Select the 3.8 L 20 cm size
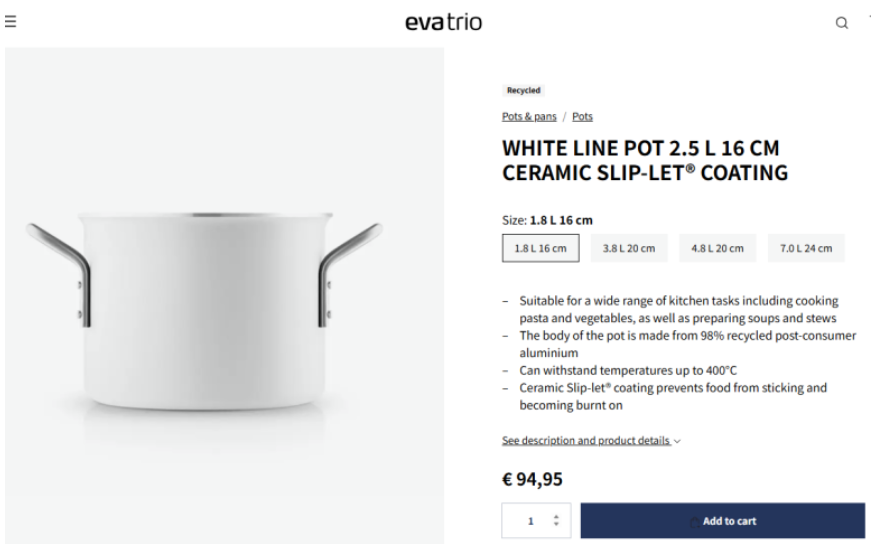The image size is (873, 544). click(x=629, y=248)
